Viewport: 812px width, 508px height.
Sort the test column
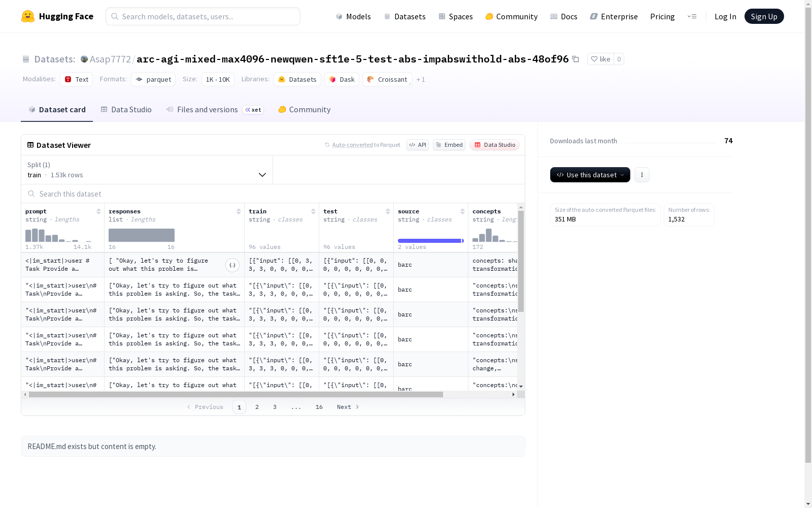coord(388,211)
